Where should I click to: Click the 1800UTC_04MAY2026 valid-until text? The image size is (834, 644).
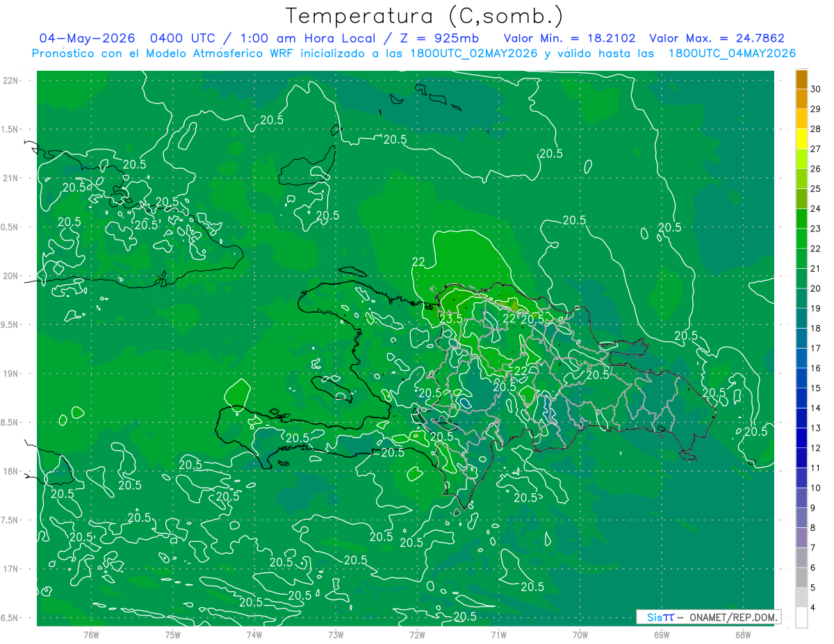pos(732,53)
